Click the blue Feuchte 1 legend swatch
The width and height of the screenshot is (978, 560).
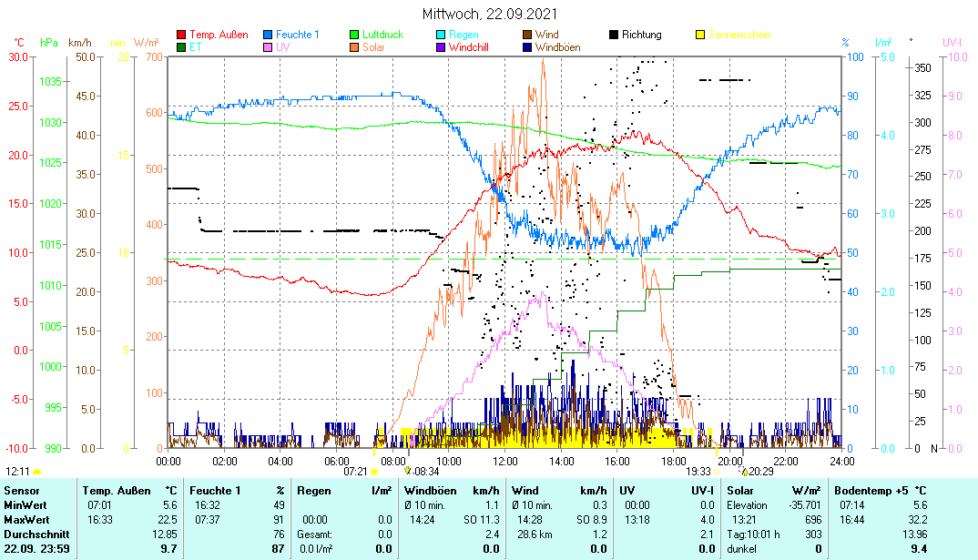pos(268,35)
